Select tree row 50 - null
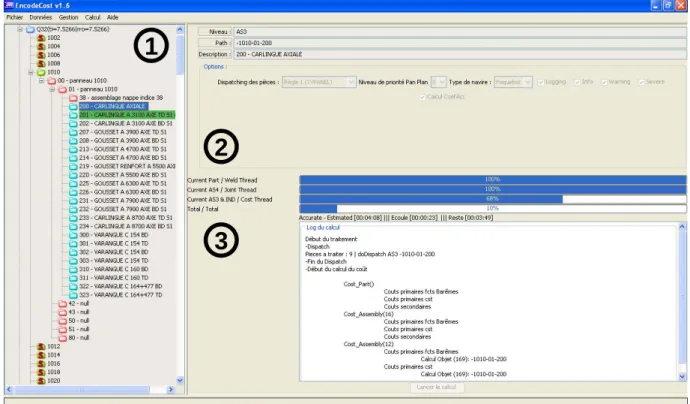690x404 pixels. point(79,321)
